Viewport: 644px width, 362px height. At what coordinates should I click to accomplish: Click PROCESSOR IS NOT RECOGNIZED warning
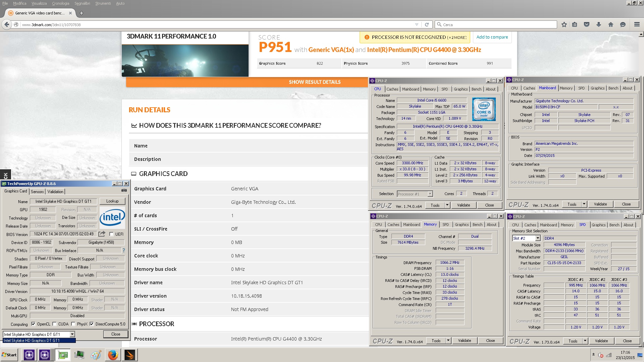pos(415,38)
